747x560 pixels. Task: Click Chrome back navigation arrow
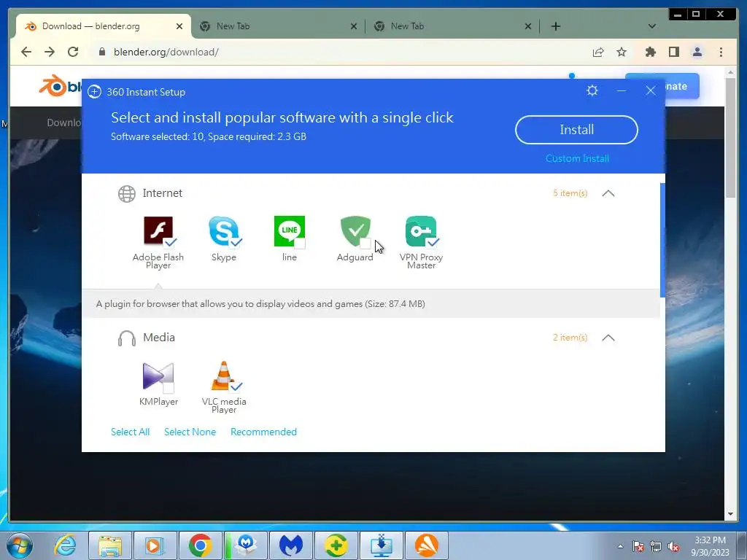click(x=26, y=52)
